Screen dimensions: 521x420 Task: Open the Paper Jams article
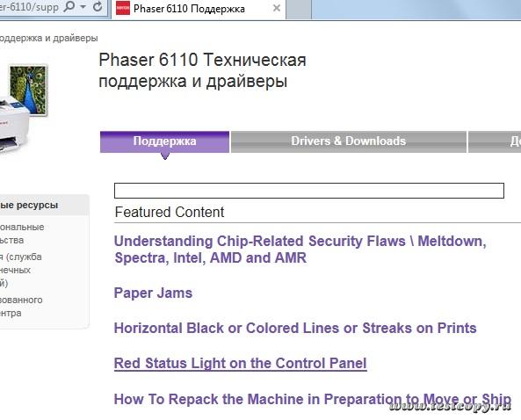pyautogui.click(x=153, y=293)
